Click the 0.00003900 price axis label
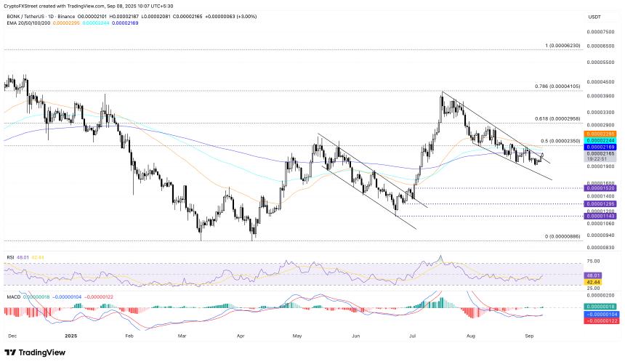The width and height of the screenshot is (625, 364). coord(600,96)
